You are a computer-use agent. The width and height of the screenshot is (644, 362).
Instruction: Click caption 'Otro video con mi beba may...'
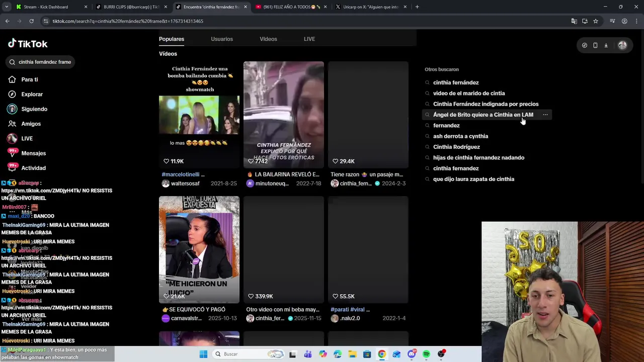(283, 310)
